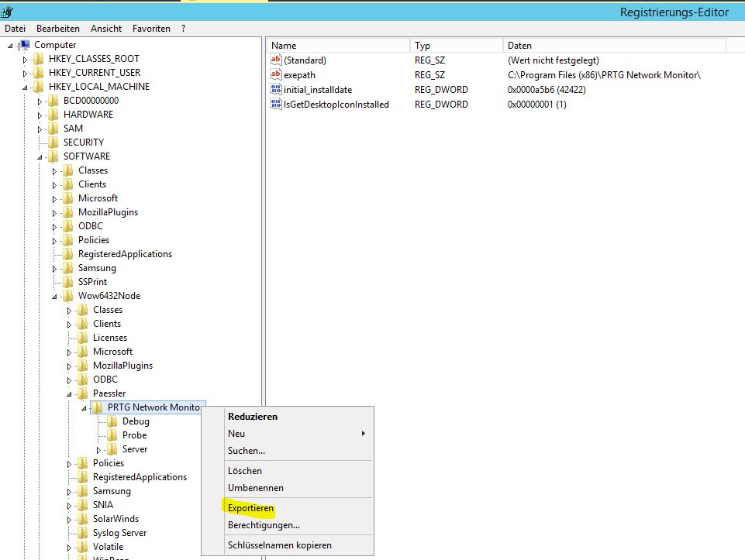Viewport: 745px width, 560px height.
Task: Choose Exportieren in the context menu
Action: 250,508
